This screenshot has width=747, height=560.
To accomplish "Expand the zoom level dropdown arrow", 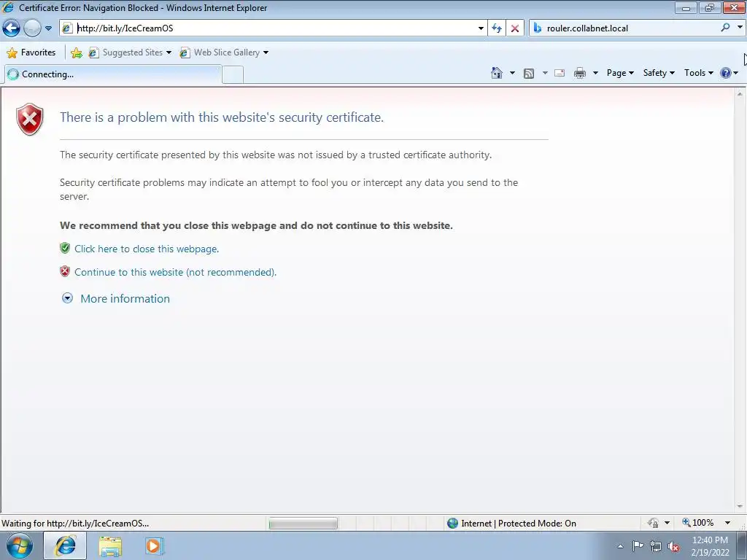I will click(727, 523).
